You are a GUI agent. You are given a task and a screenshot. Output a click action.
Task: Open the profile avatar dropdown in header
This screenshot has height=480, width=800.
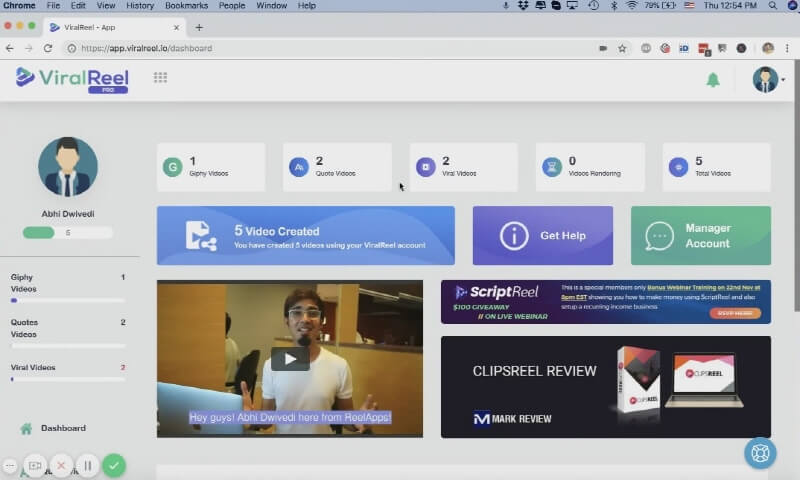768,80
